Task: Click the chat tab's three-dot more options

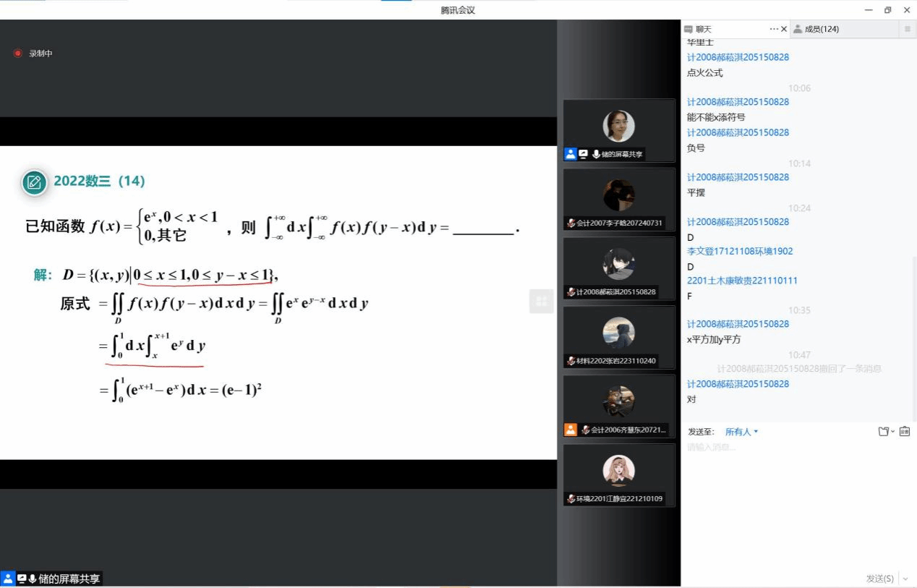Action: tap(774, 29)
